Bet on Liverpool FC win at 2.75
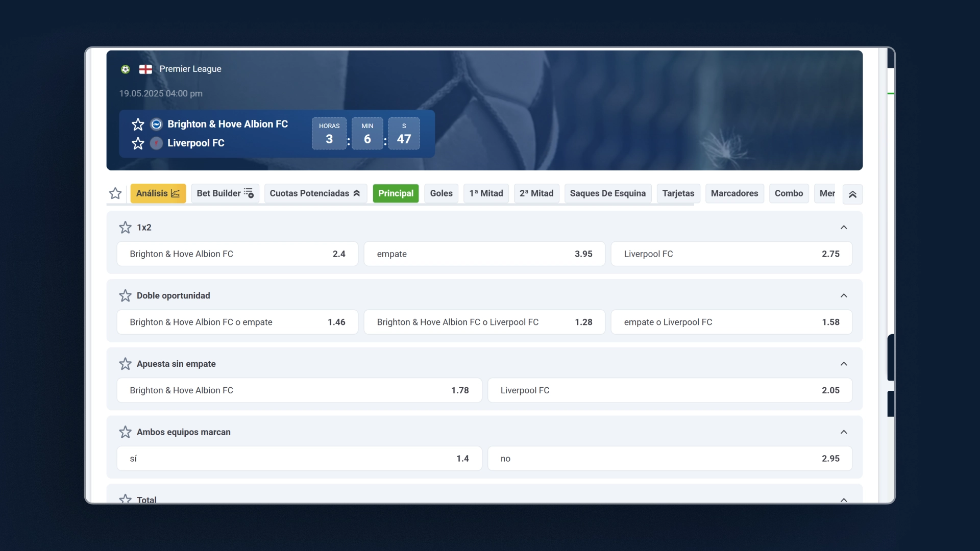 click(x=731, y=254)
